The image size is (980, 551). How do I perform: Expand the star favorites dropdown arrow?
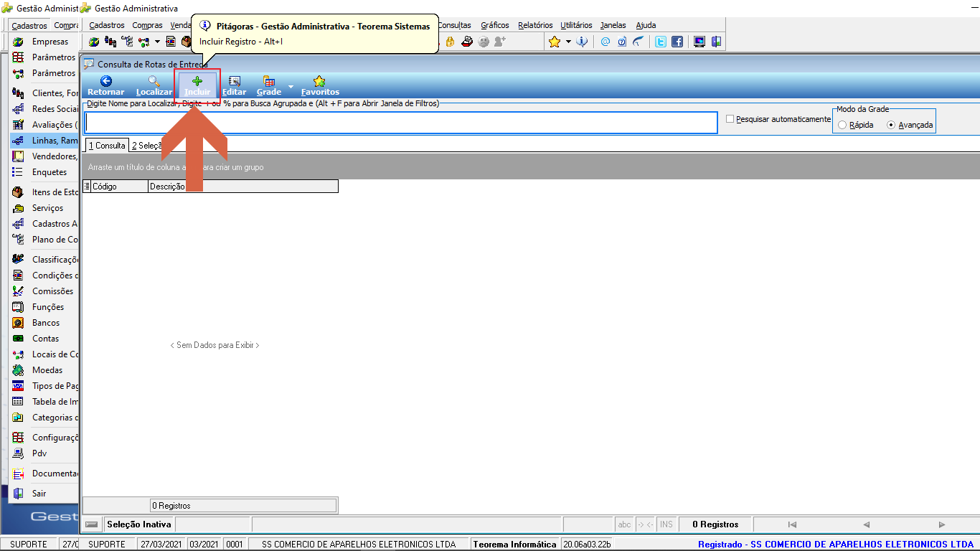pyautogui.click(x=568, y=42)
